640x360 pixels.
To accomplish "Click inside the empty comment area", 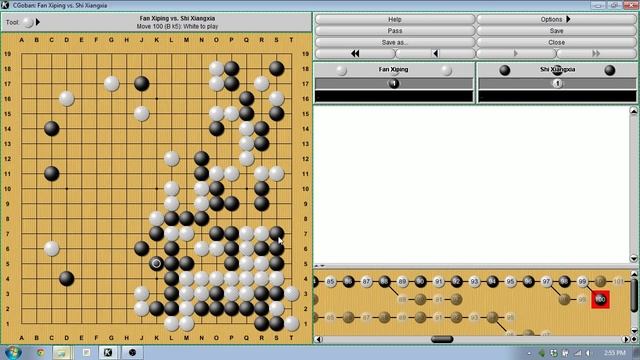I will pyautogui.click(x=471, y=184).
